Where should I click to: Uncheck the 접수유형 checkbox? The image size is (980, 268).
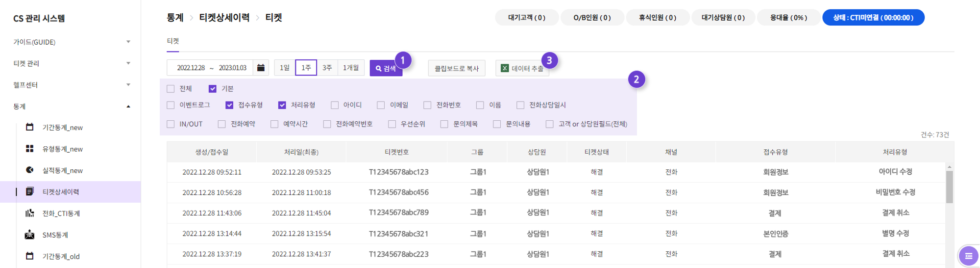tap(229, 105)
